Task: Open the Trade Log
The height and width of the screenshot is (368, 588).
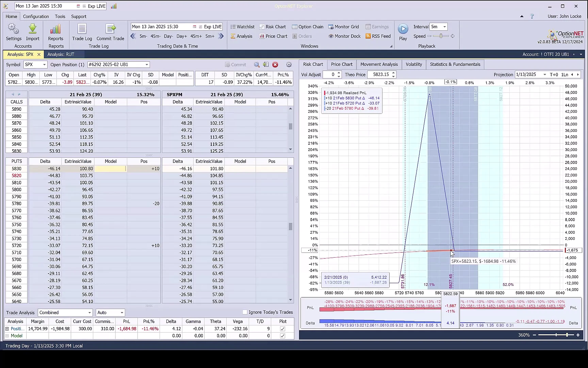Action: tap(82, 32)
